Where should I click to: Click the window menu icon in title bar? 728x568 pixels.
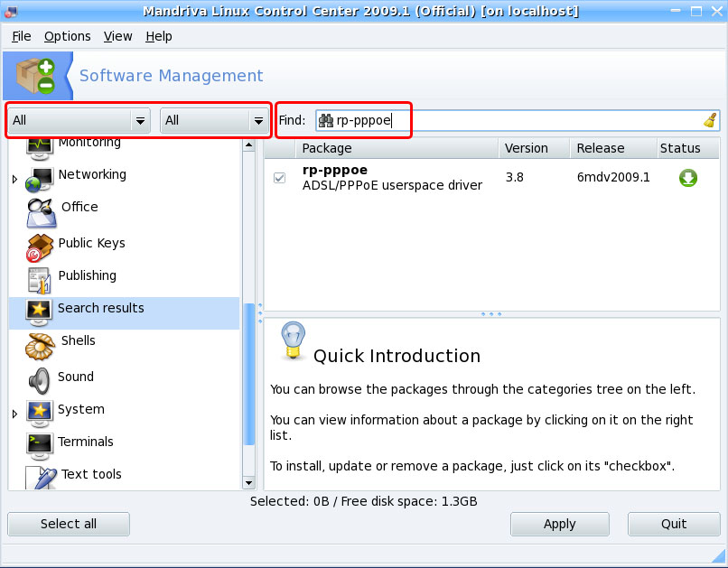(11, 12)
